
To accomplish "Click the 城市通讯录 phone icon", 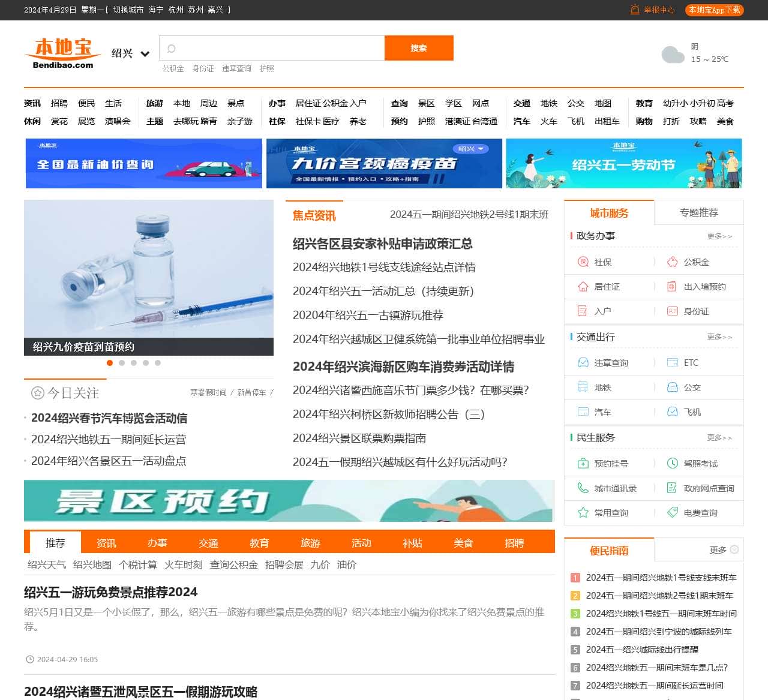I will pyautogui.click(x=582, y=488).
